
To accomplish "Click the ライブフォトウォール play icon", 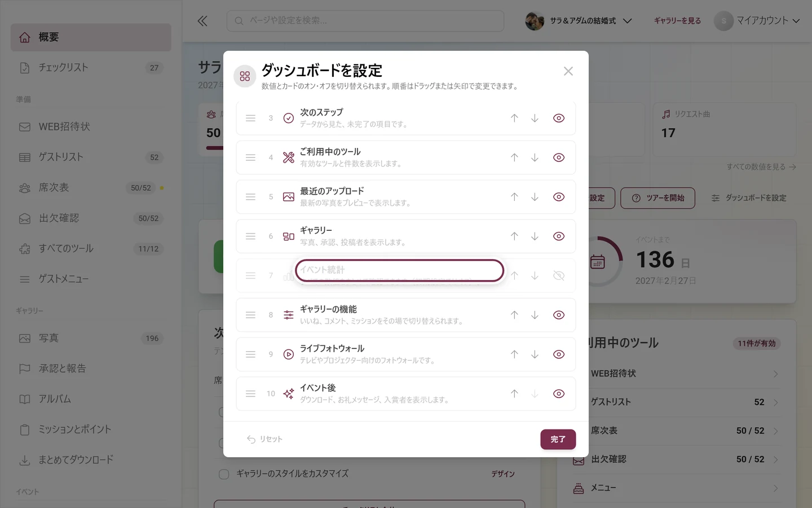I will (289, 354).
